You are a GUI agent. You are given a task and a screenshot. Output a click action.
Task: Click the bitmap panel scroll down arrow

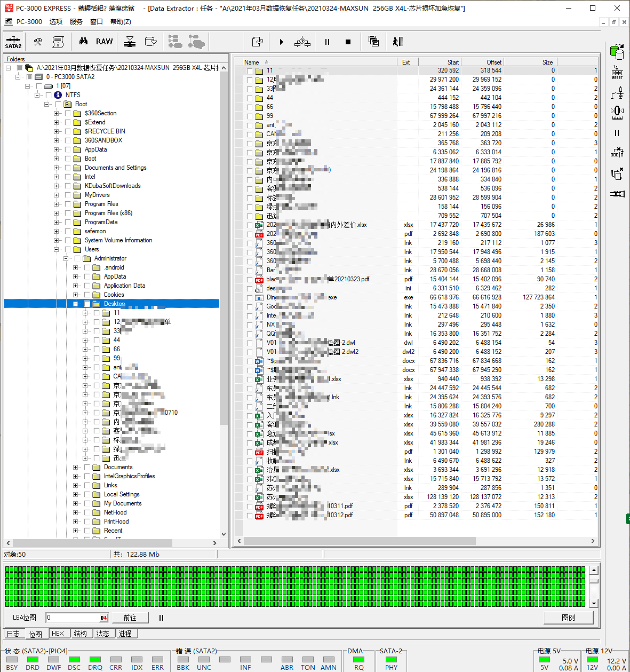(x=594, y=603)
